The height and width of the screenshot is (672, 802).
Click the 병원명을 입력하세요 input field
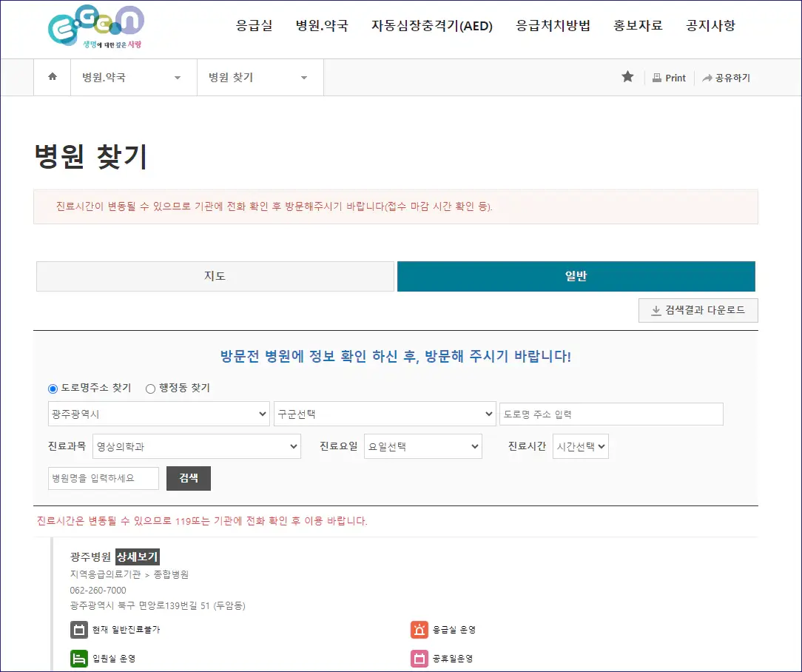tap(103, 478)
